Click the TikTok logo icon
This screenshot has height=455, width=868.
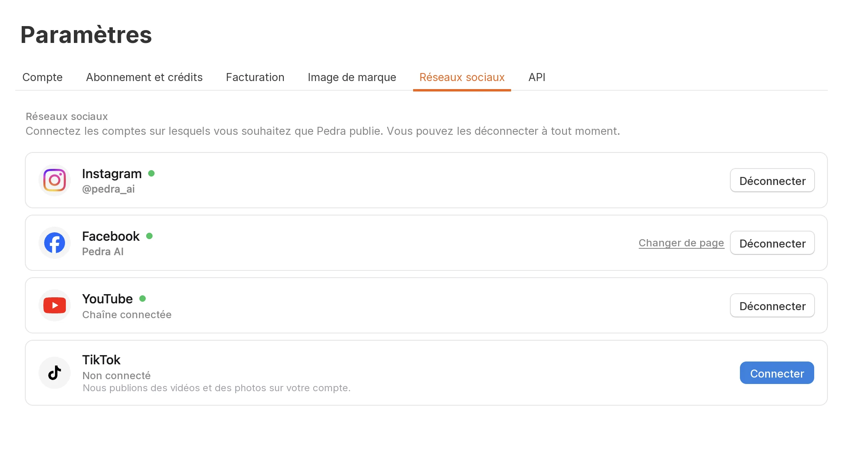tap(55, 373)
